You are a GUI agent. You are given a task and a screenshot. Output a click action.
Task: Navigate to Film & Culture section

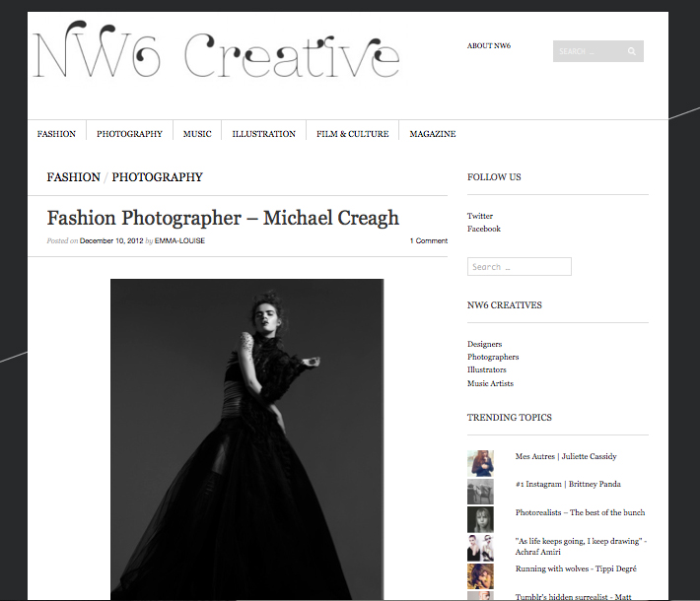tap(352, 134)
